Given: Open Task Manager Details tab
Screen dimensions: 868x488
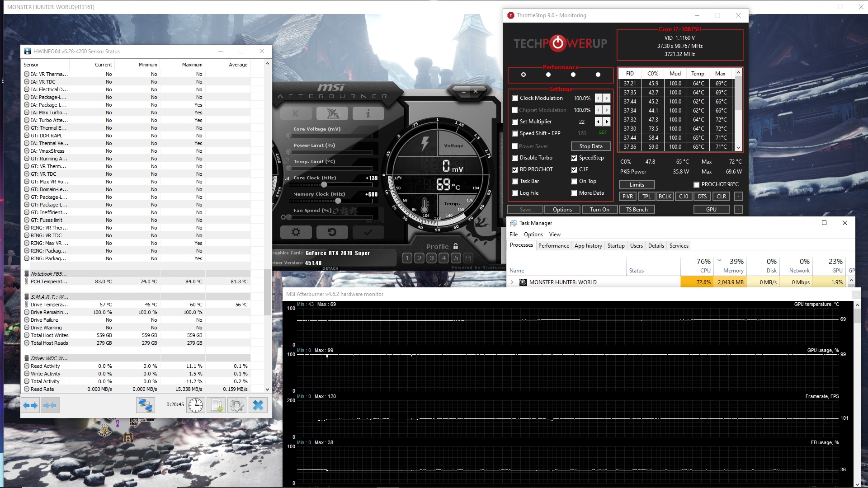Looking at the screenshot, I should click(656, 246).
